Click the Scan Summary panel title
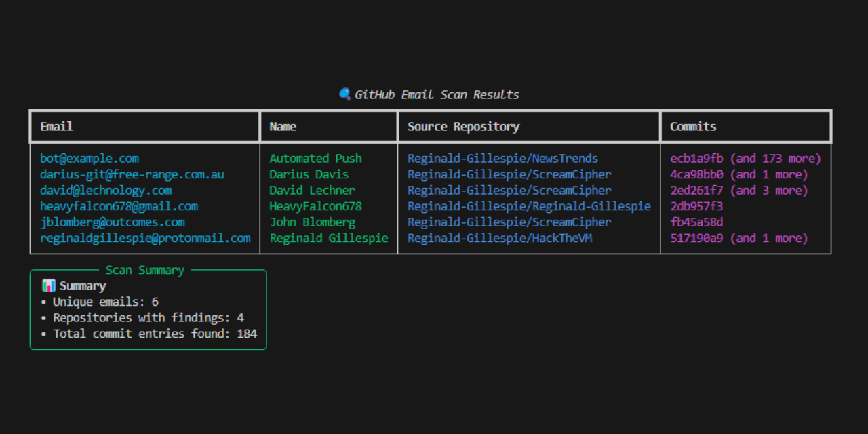This screenshot has height=434, width=868. (x=145, y=270)
